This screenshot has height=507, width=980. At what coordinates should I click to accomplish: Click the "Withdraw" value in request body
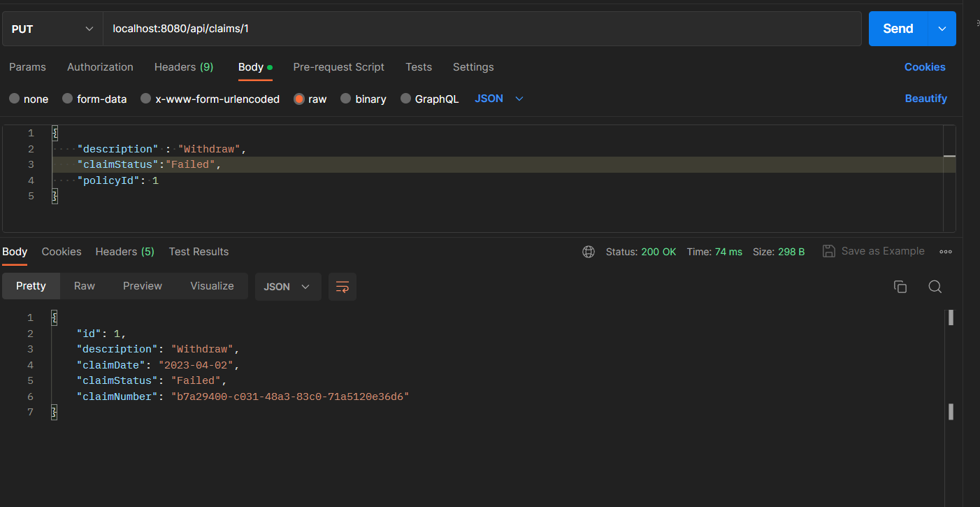tap(210, 149)
